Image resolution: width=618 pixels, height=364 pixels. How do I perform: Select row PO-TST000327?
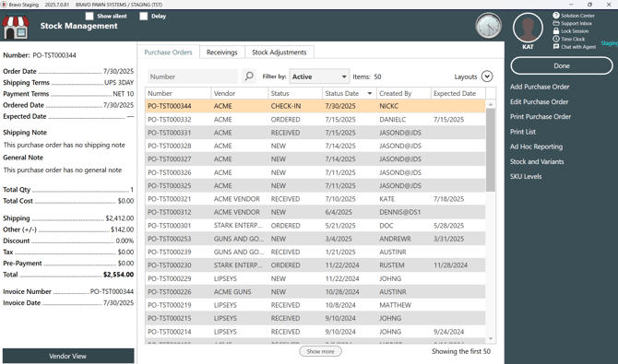click(x=315, y=159)
